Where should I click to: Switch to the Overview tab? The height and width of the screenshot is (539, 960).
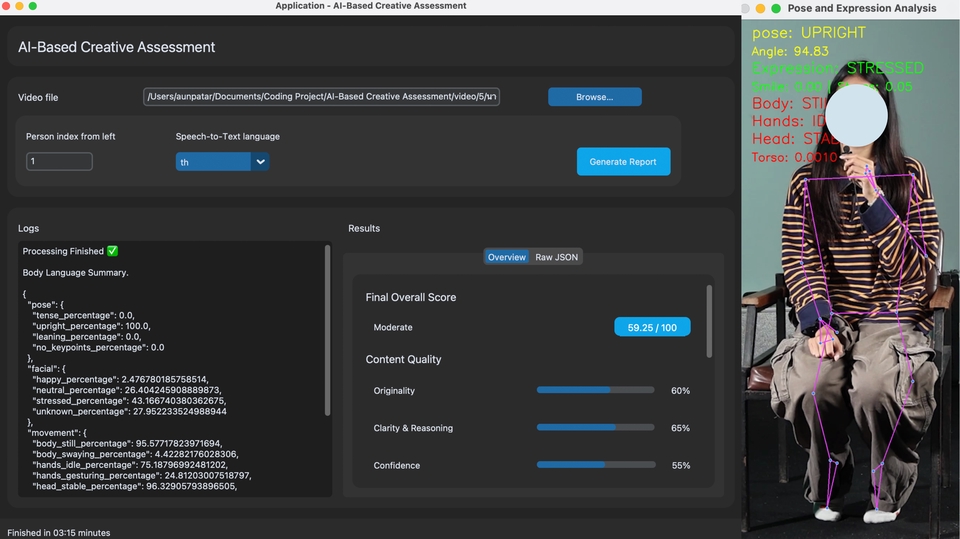pos(506,257)
